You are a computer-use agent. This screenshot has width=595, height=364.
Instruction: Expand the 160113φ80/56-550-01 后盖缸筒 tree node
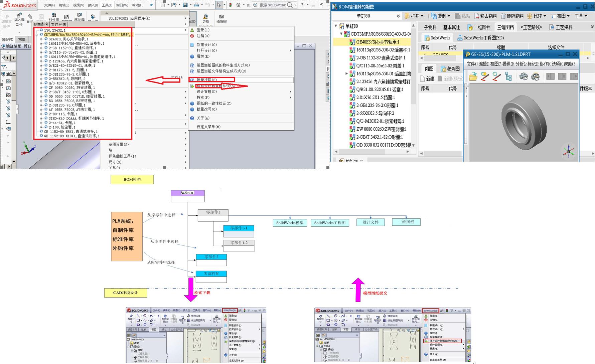[x=346, y=73]
